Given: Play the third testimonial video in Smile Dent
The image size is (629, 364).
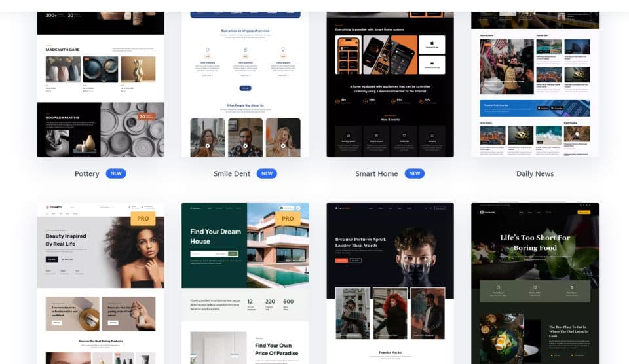Looking at the screenshot, I should tap(283, 146).
